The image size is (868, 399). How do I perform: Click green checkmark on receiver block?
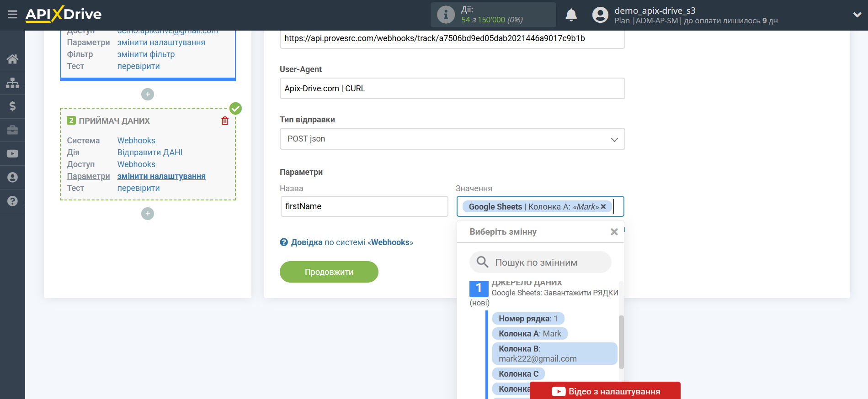coord(235,108)
